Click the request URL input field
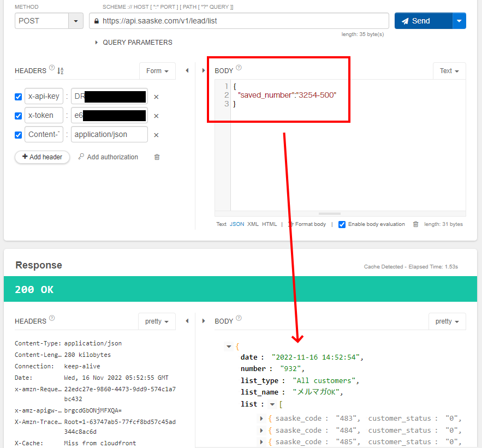Viewport: 482px width, 448px height. [240, 21]
